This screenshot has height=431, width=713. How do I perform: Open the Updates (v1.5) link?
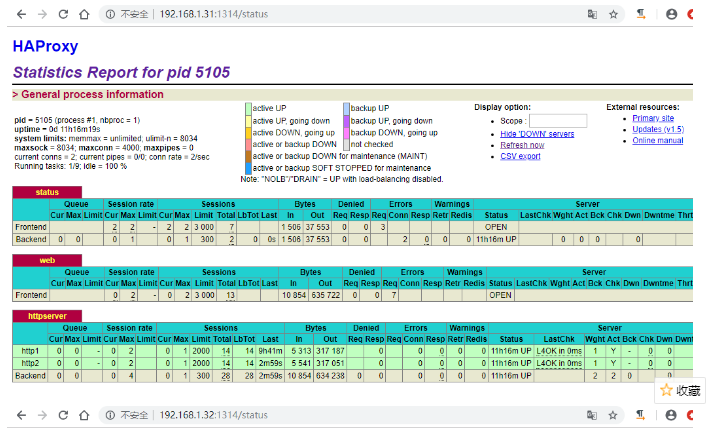coord(658,130)
